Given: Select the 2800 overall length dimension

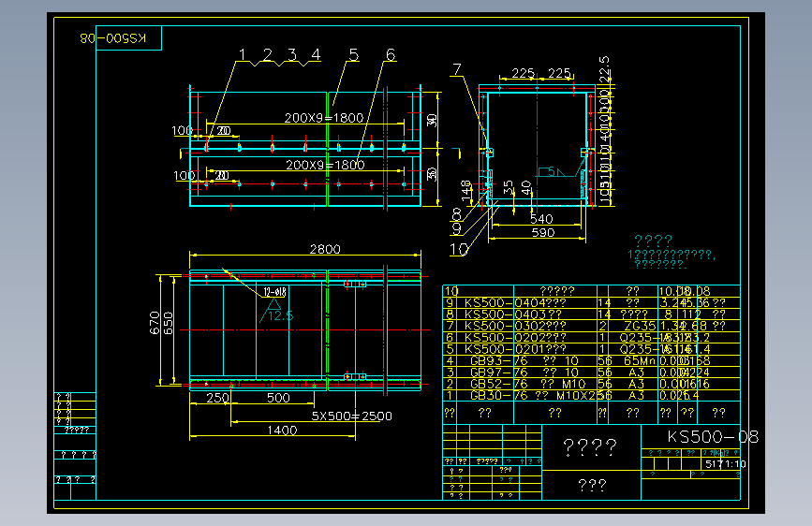Looking at the screenshot, I should click(325, 249).
